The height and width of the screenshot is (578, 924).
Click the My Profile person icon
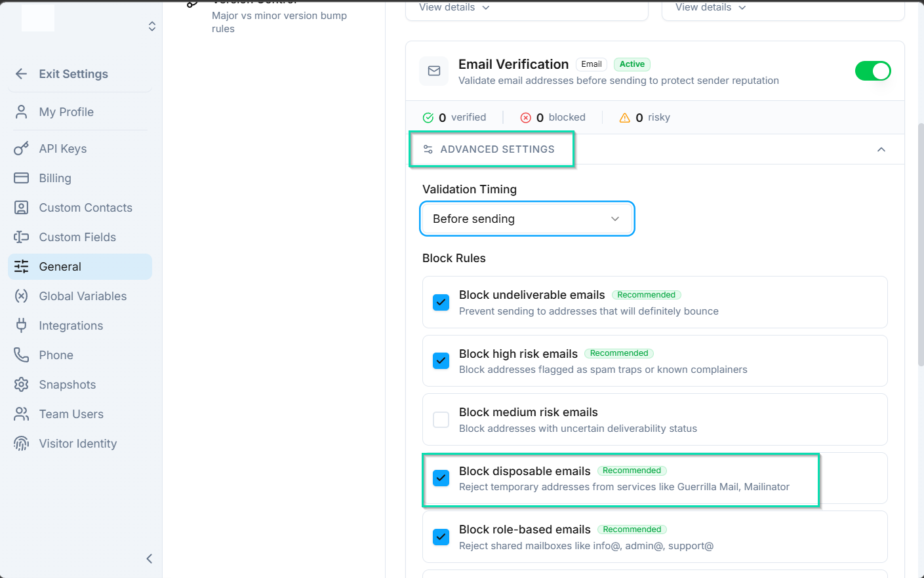[x=21, y=112]
